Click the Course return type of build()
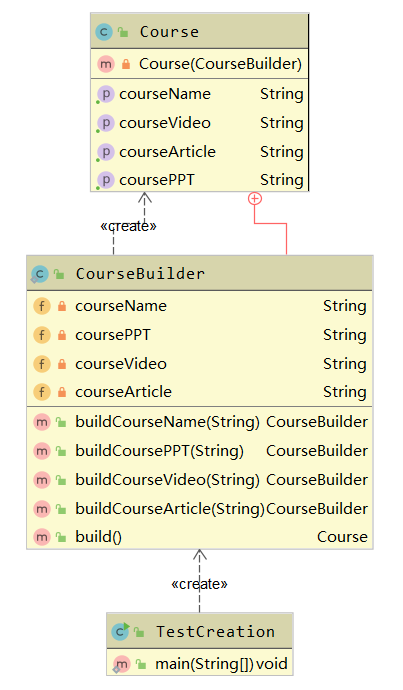The width and height of the screenshot is (403, 690). (342, 537)
